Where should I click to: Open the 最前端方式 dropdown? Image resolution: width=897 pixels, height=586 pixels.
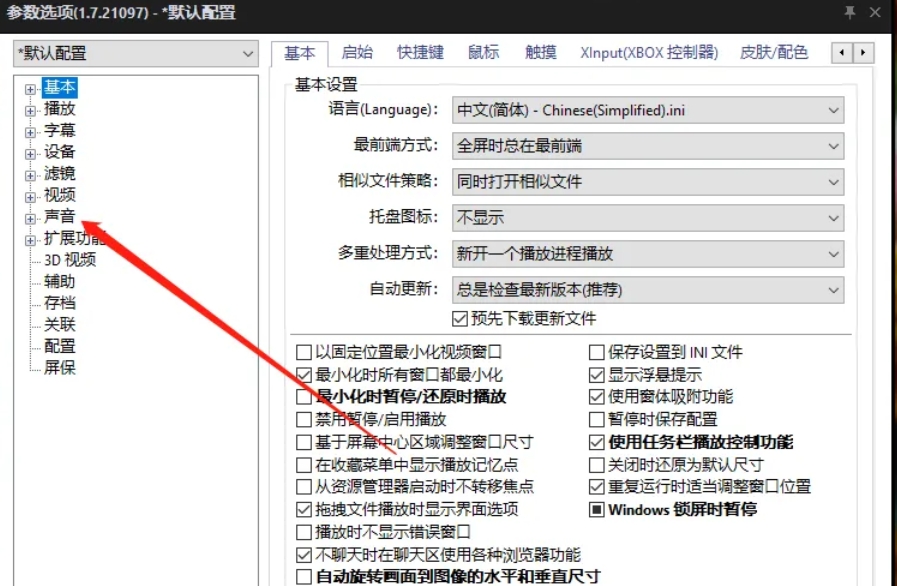832,146
